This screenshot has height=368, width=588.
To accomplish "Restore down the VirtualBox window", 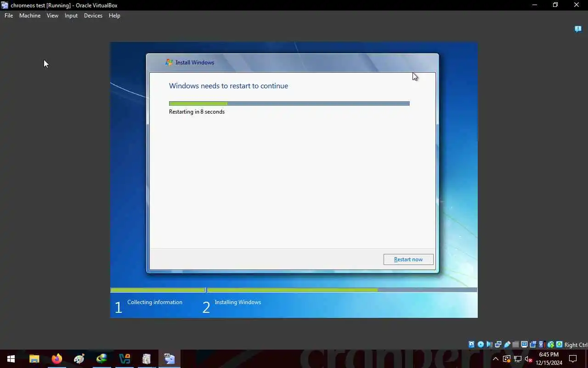I will tap(555, 5).
